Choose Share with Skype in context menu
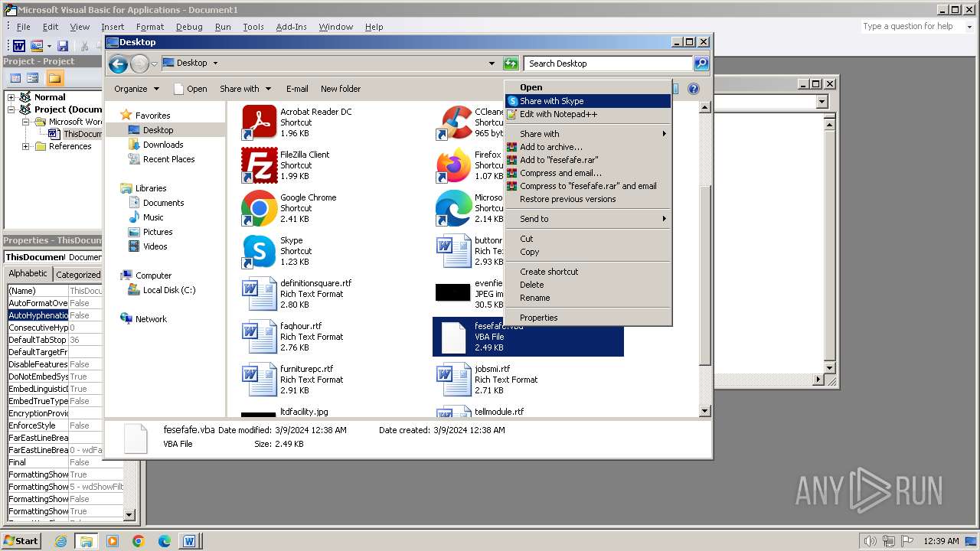 point(588,101)
